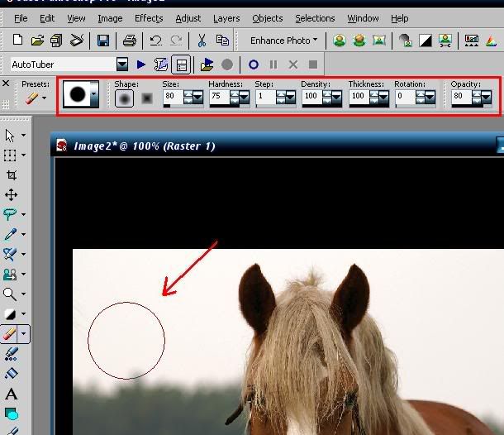Click the Hardness value field

point(220,96)
